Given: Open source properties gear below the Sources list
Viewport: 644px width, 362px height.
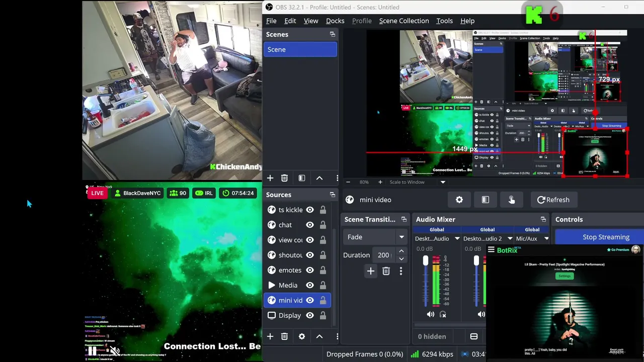Looking at the screenshot, I should [x=302, y=336].
